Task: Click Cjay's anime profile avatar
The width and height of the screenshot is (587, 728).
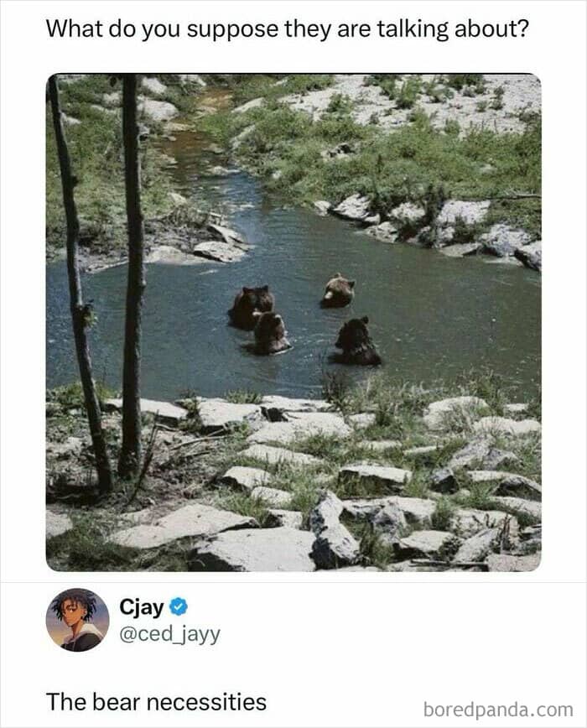Action: pyautogui.click(x=77, y=620)
